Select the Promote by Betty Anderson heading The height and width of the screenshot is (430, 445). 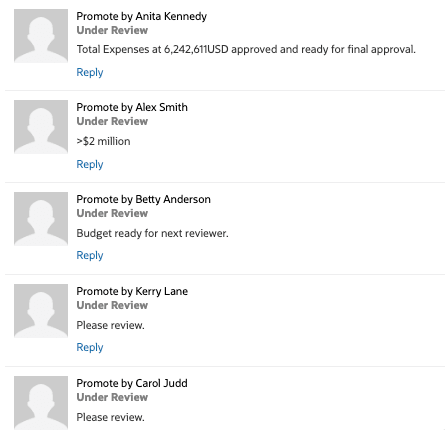143,199
